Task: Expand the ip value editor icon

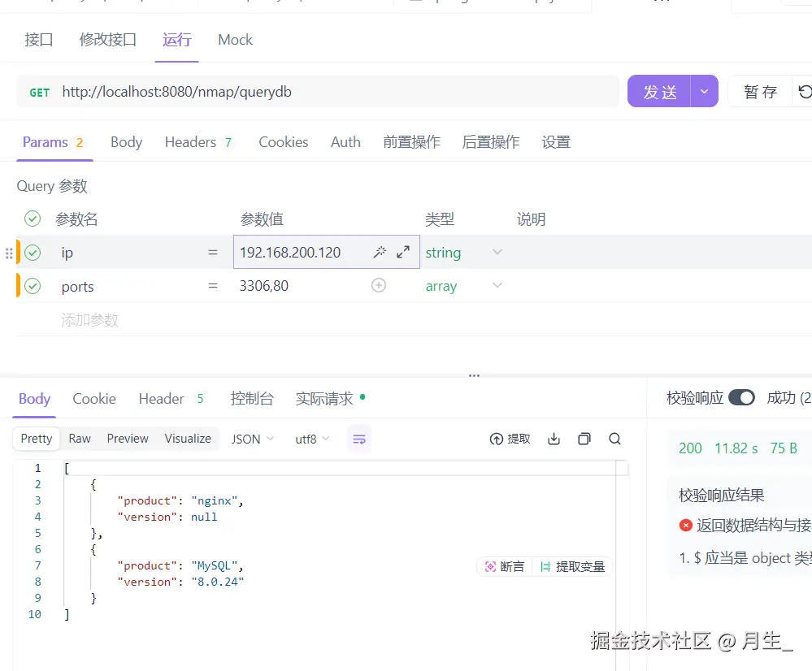Action: (403, 252)
